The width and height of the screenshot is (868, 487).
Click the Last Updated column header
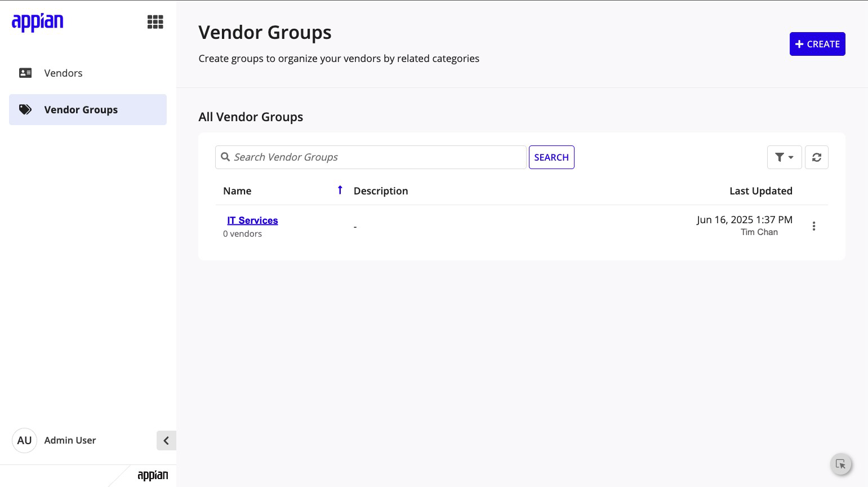(x=761, y=191)
